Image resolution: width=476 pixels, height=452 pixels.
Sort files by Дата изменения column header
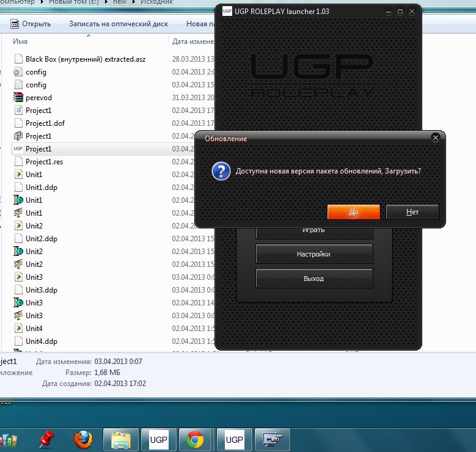[192, 42]
